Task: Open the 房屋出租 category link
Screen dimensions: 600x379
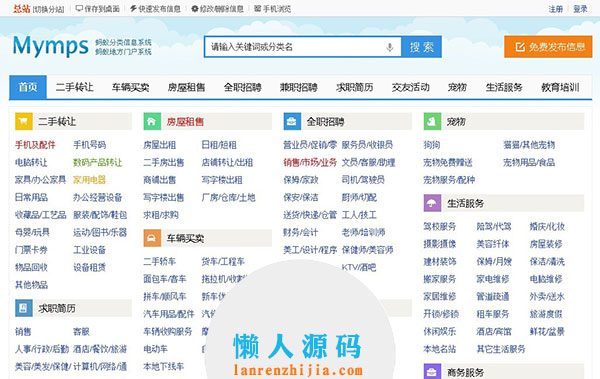Action: [160, 145]
